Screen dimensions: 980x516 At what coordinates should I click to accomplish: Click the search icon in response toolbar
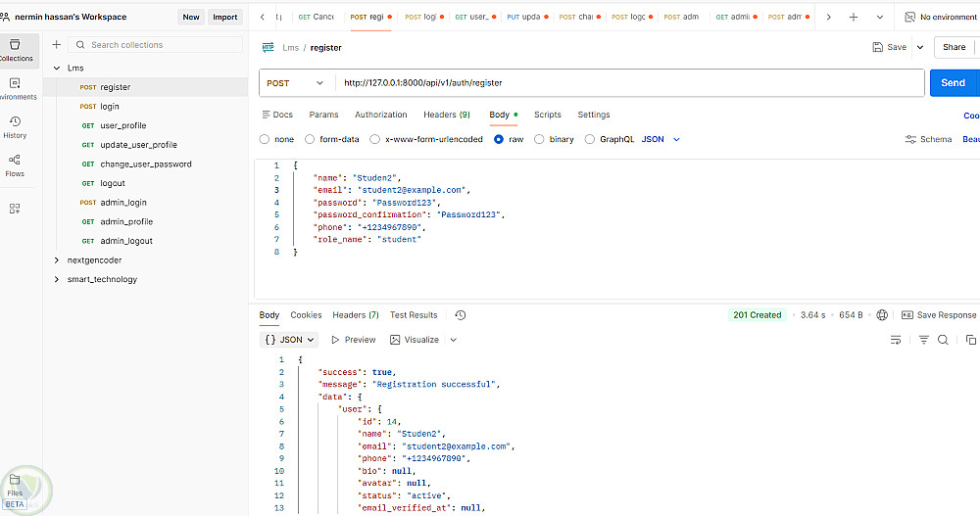coord(943,340)
